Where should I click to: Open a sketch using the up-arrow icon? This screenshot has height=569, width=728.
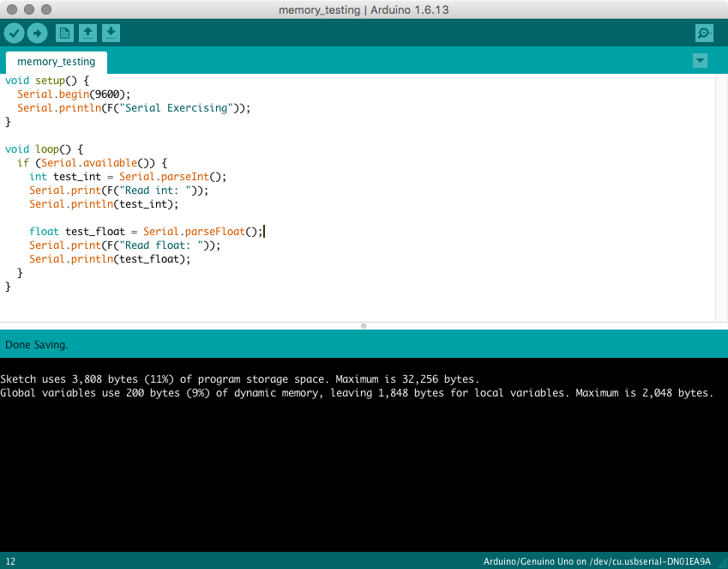point(87,33)
